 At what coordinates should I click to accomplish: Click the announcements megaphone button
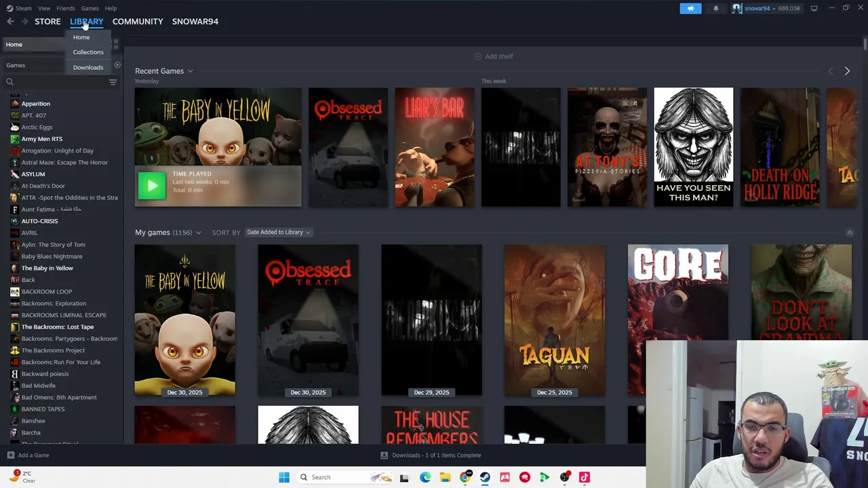click(690, 8)
